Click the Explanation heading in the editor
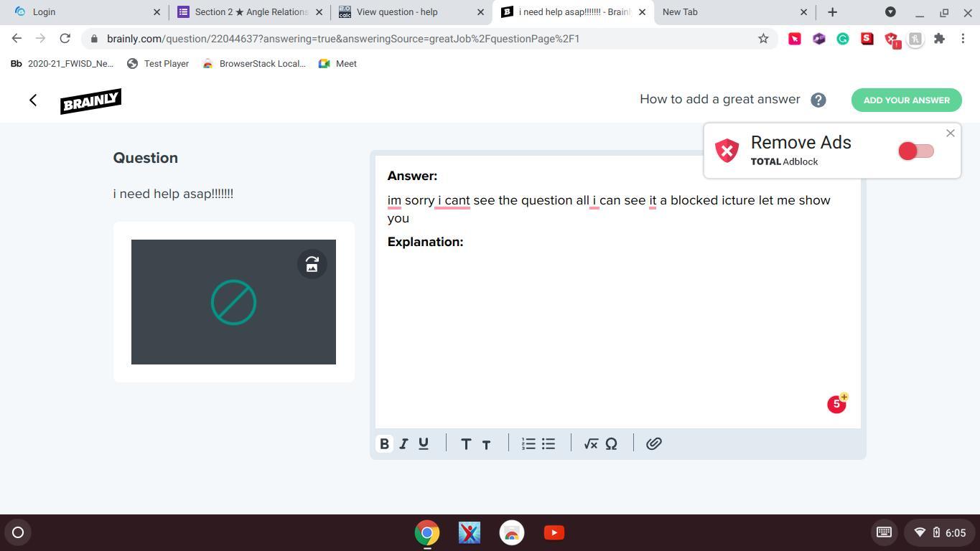The image size is (980, 551). [425, 242]
